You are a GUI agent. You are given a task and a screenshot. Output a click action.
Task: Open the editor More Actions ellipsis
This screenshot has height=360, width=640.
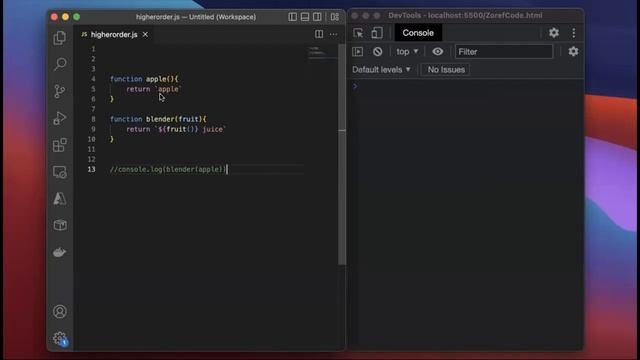(333, 34)
